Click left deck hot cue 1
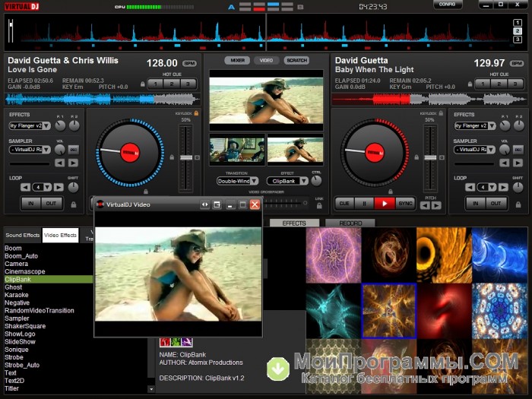 click(x=155, y=84)
